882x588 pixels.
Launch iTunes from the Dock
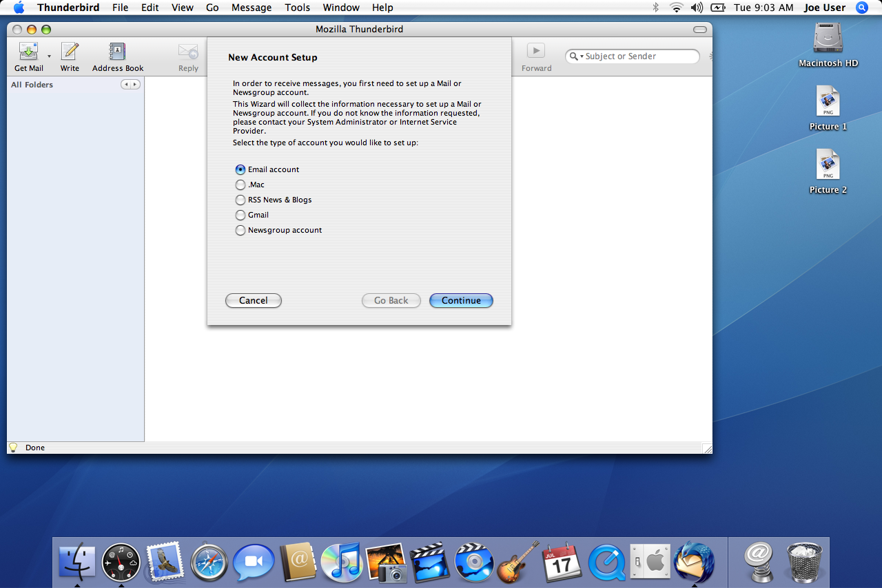tap(341, 562)
